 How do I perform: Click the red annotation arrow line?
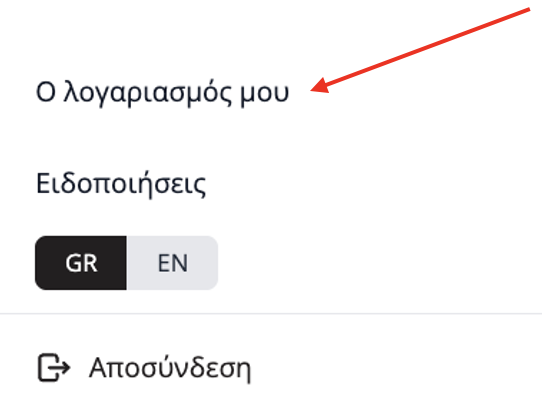point(420,49)
